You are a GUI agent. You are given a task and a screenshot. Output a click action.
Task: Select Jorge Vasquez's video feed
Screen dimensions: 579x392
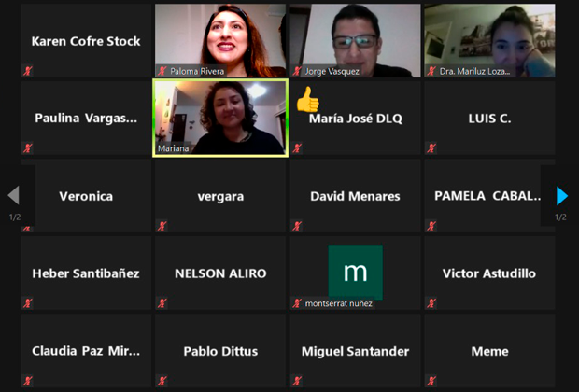coord(355,41)
